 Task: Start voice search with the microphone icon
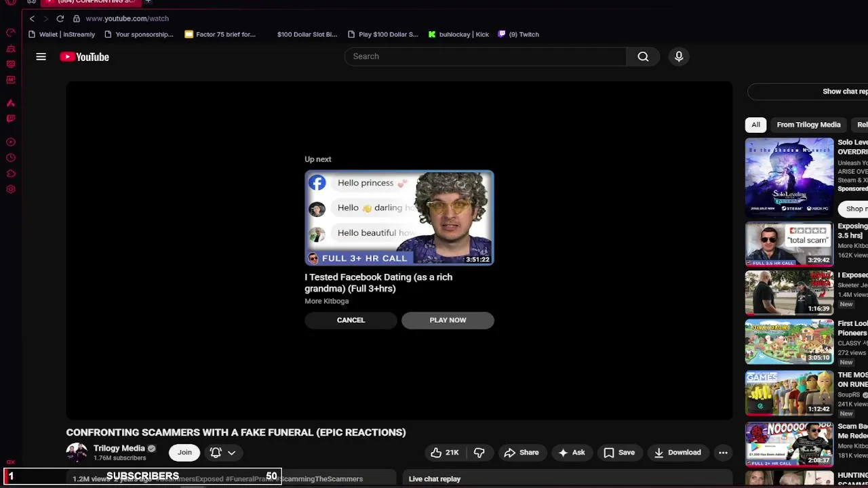coord(679,56)
